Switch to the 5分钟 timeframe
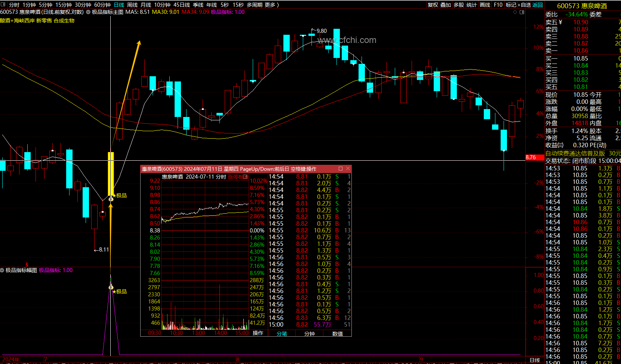This screenshot has width=621, height=364. pyautogui.click(x=46, y=5)
